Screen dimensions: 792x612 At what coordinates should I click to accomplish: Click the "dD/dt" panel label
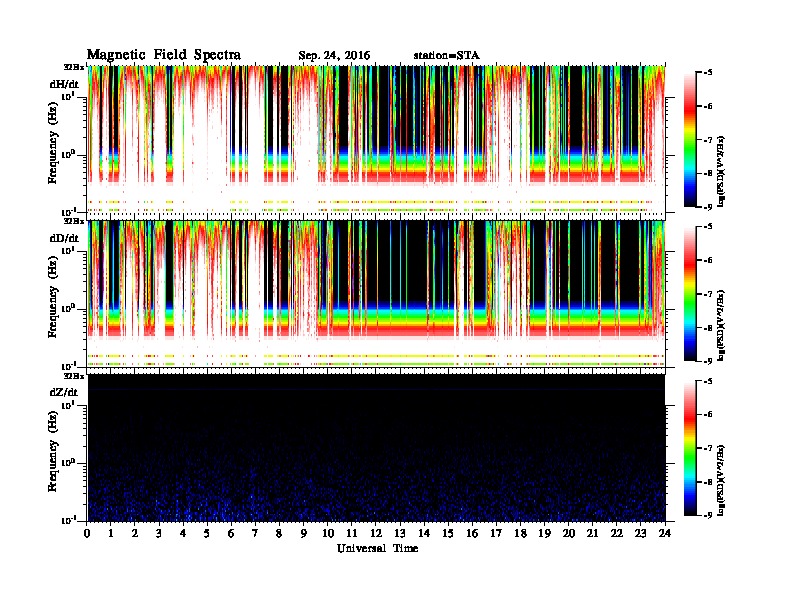point(64,238)
